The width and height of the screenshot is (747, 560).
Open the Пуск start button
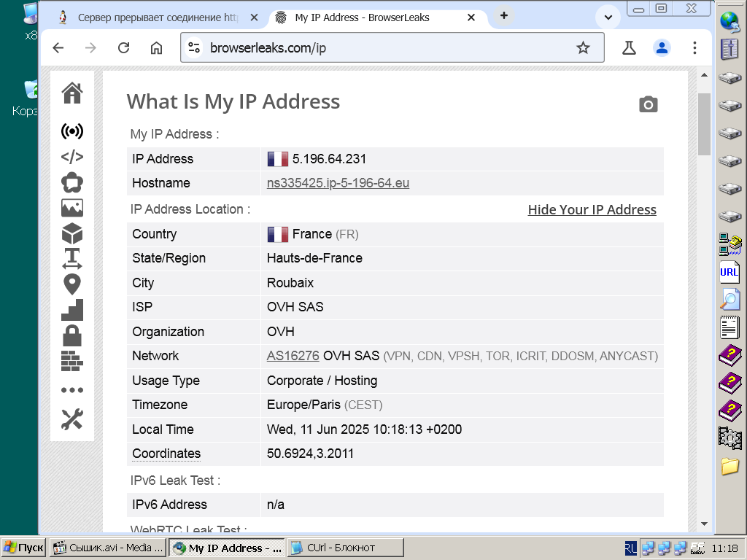(x=24, y=548)
